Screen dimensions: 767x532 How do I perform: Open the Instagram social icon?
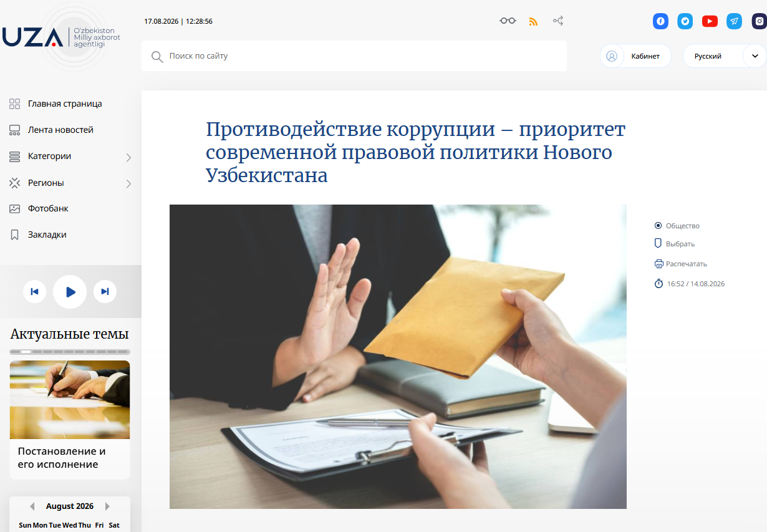click(759, 21)
